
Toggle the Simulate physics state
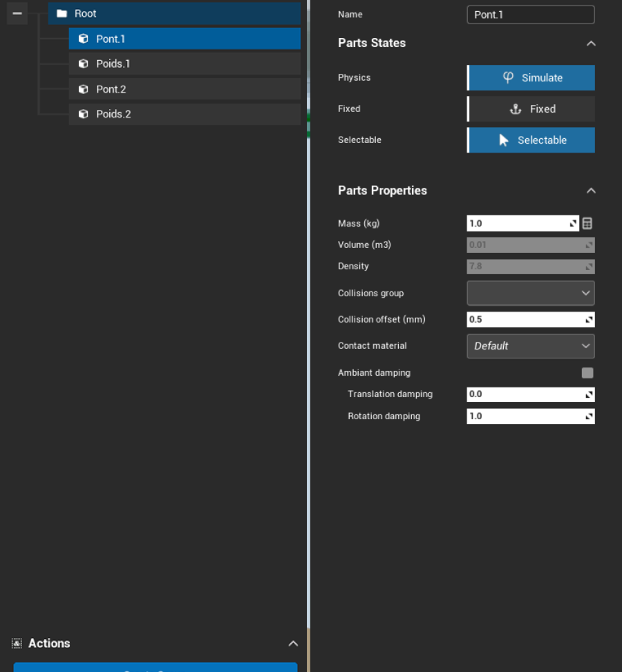pos(531,77)
